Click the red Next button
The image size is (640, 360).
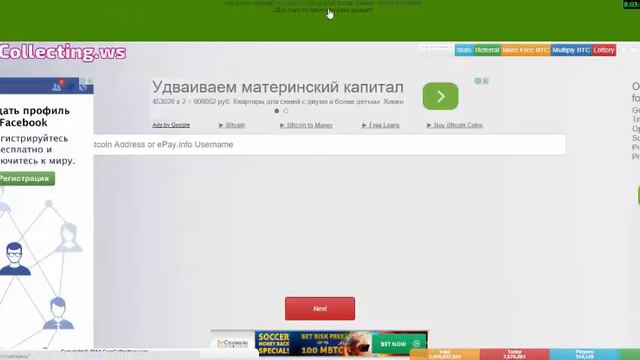tap(320, 309)
